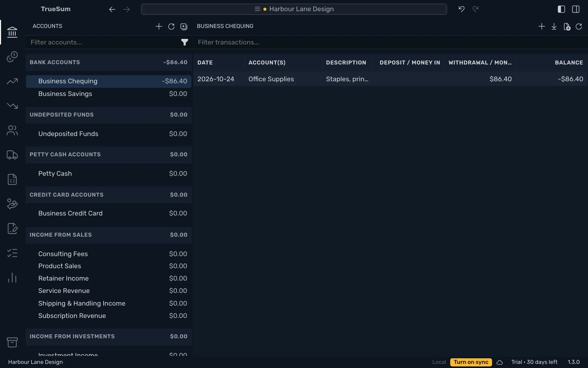
Task: Add a new account with plus icon
Action: 159,26
